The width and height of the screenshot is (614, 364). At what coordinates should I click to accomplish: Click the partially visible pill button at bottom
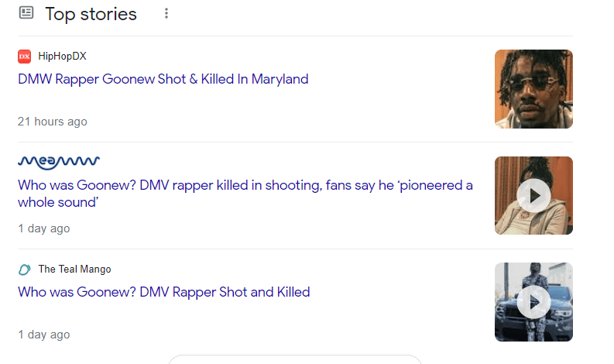(294, 359)
